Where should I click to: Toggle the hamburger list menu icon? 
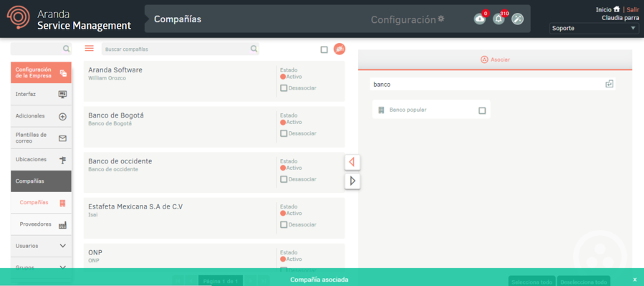click(x=89, y=49)
